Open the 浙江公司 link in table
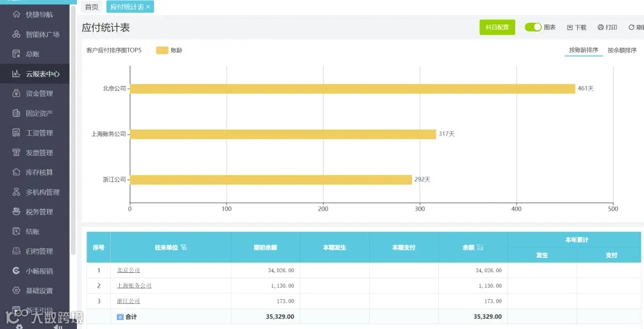Viewport: 644px width, 329px height. pos(128,301)
